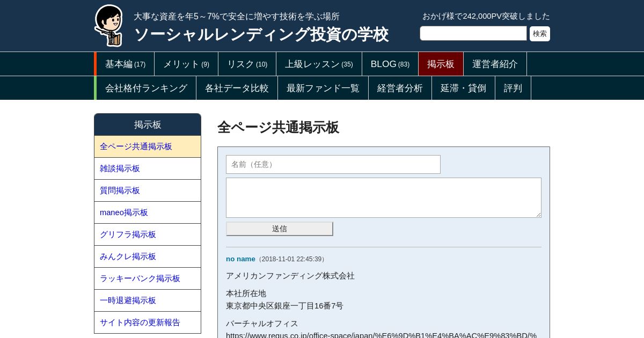Open 一時退避掲示板 sidebar link

point(148,300)
